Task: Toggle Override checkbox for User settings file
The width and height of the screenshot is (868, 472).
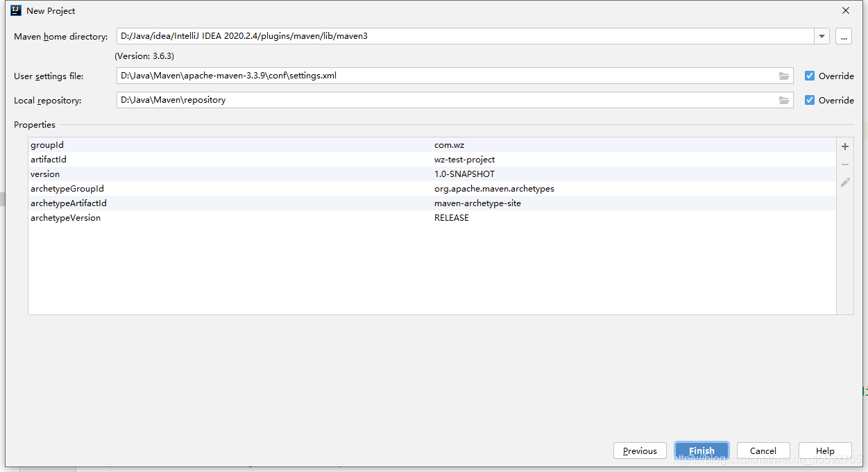Action: point(810,76)
